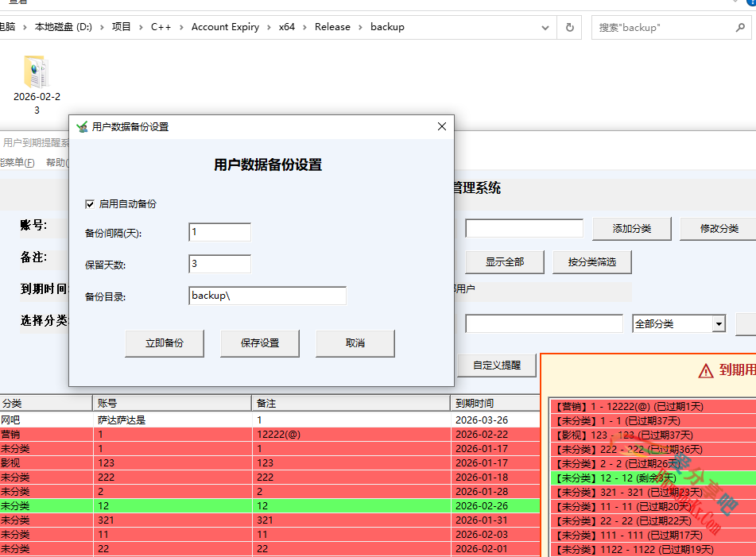756x557 pixels.
Task: Click the 立即备份 backup now button
Action: pos(165,343)
